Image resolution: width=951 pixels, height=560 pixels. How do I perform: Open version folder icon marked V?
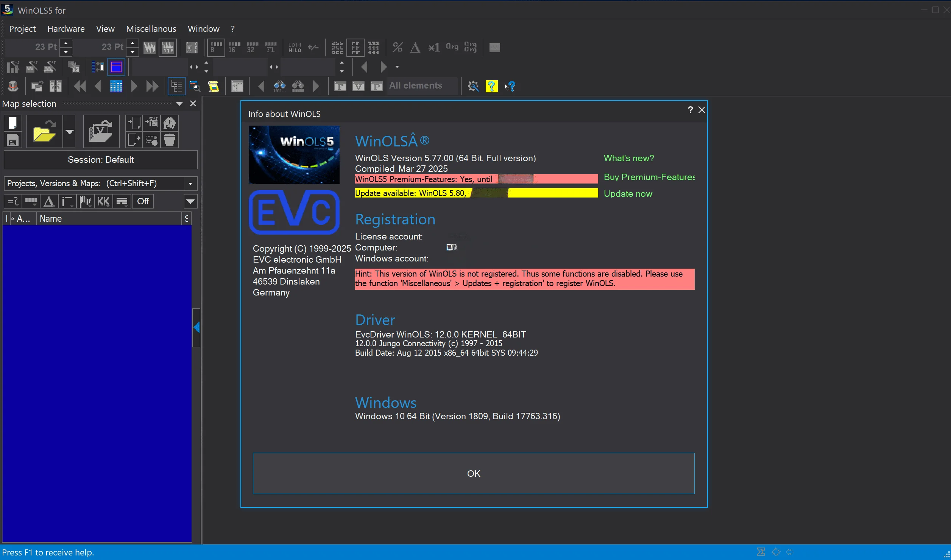pos(101,131)
